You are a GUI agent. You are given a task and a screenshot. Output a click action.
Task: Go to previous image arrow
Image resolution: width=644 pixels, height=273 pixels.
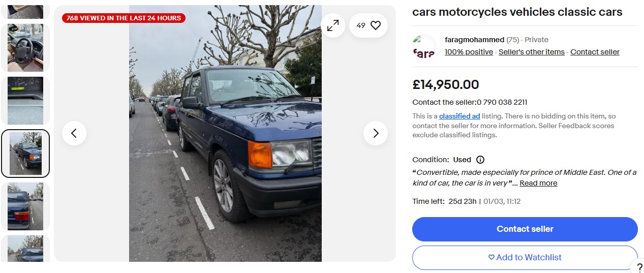coord(74,133)
